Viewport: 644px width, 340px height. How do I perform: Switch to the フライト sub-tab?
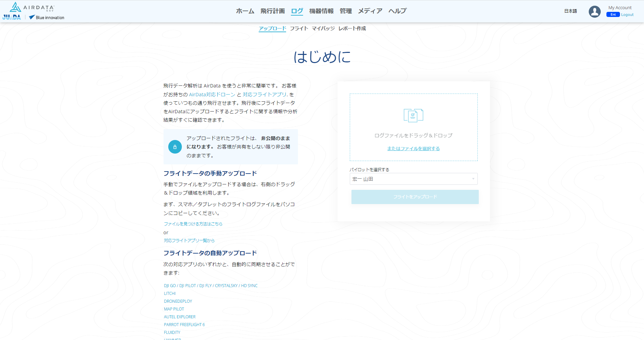click(299, 28)
